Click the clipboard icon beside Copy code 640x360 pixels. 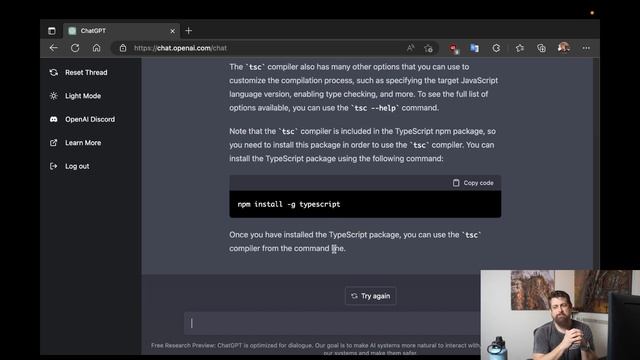tap(456, 183)
